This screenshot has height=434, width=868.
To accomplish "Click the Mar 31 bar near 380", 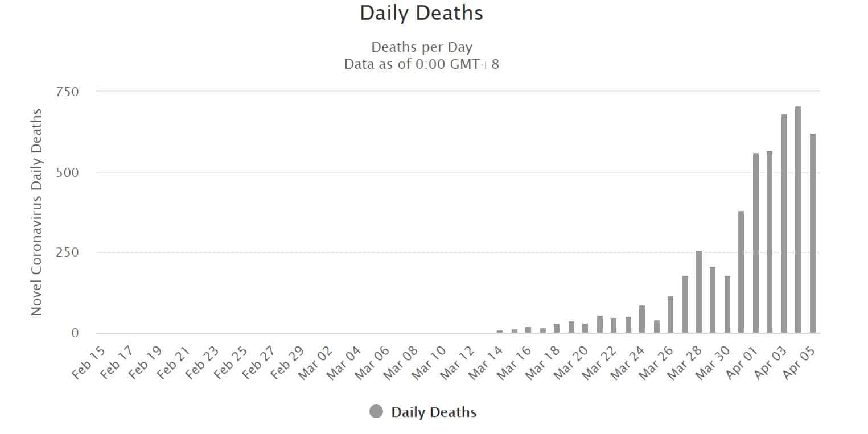I will (741, 272).
